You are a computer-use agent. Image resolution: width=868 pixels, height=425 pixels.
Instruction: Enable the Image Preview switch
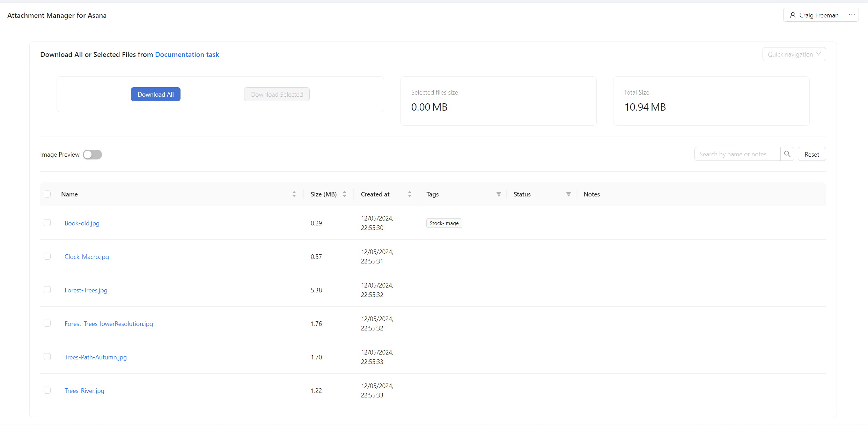[92, 155]
